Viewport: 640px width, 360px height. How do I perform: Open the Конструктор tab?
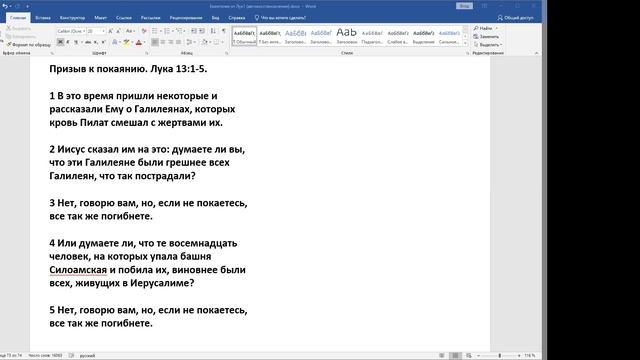pyautogui.click(x=72, y=18)
